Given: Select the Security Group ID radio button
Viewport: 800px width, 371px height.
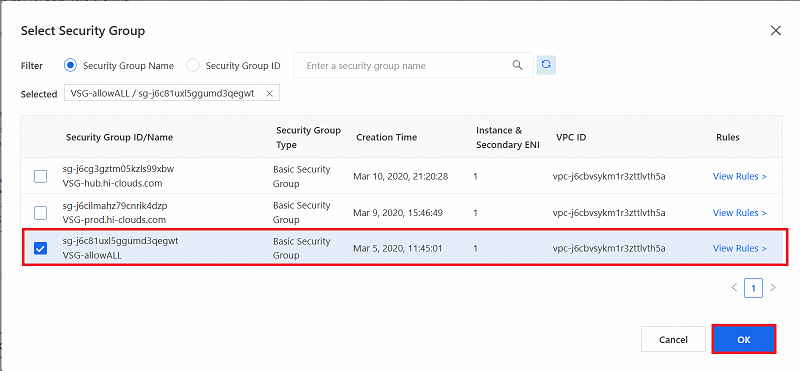Looking at the screenshot, I should (193, 65).
